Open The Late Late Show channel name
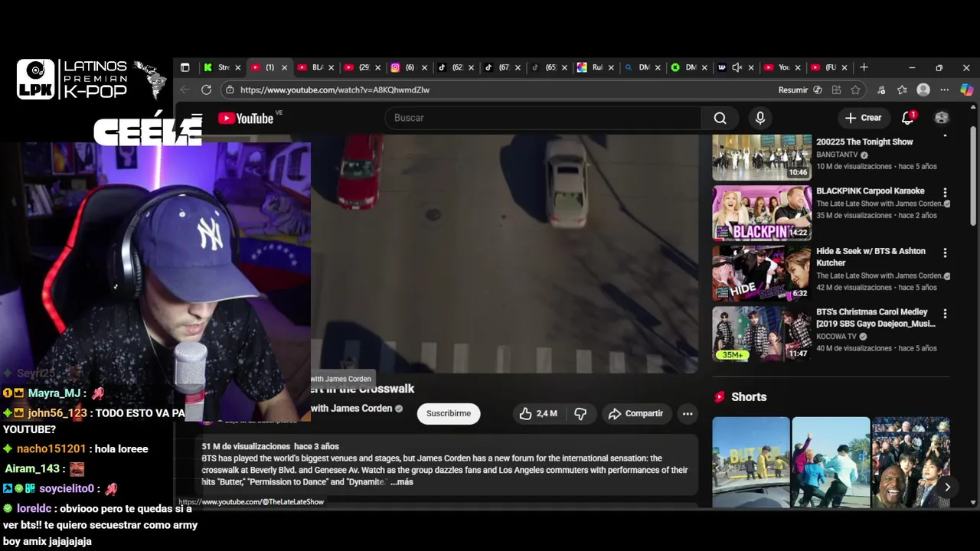980x551 pixels. click(x=351, y=408)
